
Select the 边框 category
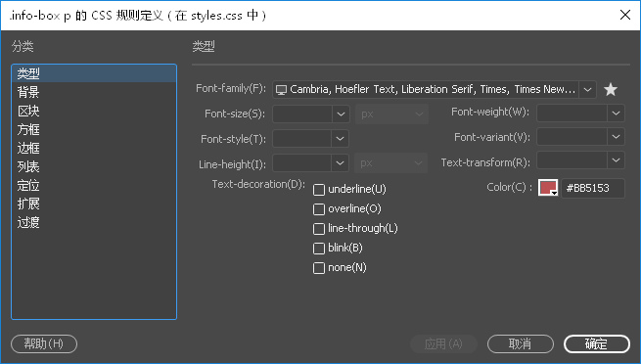pyautogui.click(x=94, y=149)
